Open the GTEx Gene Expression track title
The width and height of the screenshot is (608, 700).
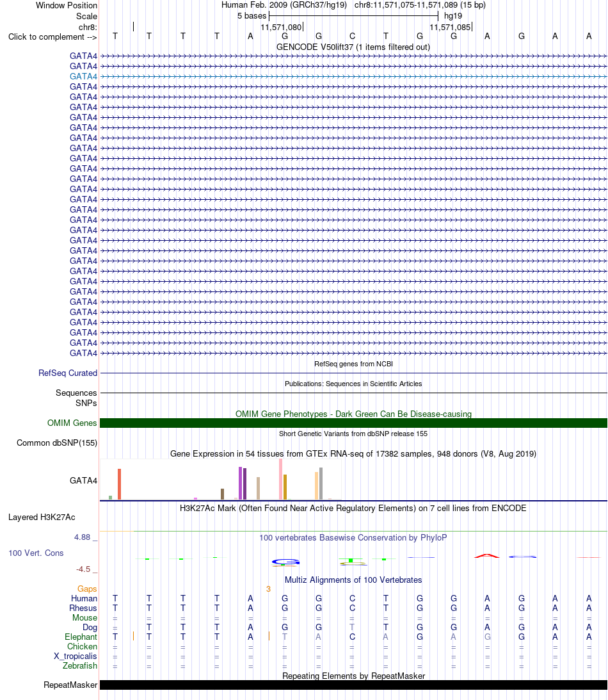[353, 453]
